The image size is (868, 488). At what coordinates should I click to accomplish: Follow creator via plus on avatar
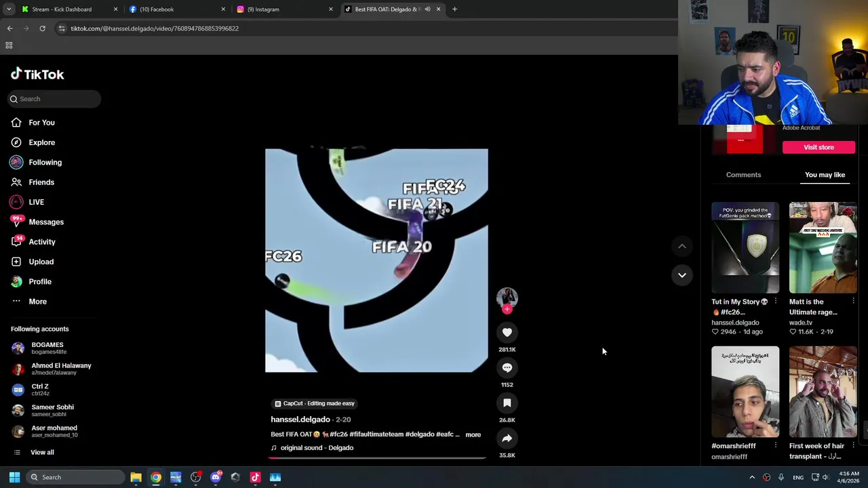[507, 310]
